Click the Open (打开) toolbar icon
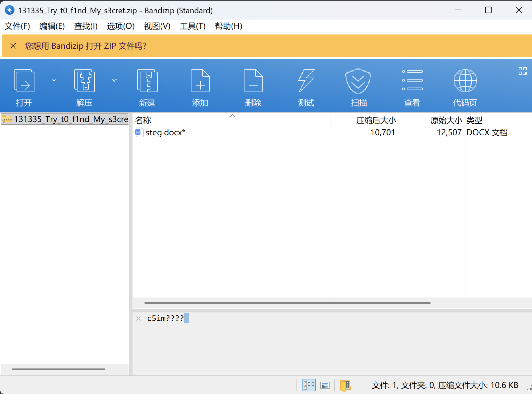Screen dimensions: 532x394 click(24, 81)
